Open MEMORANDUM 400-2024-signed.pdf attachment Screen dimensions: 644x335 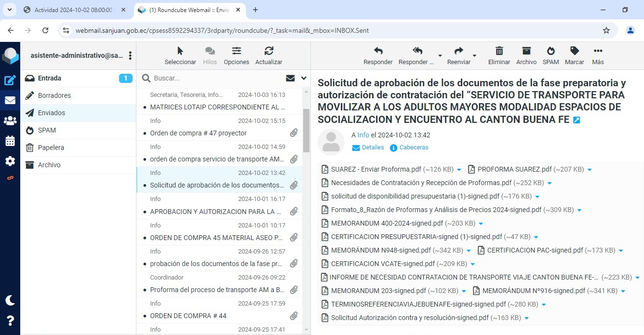point(387,223)
